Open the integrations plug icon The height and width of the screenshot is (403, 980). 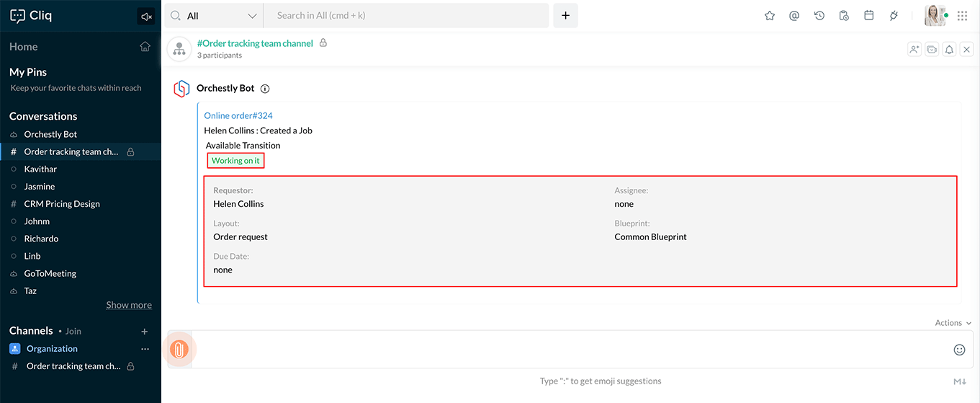[894, 16]
